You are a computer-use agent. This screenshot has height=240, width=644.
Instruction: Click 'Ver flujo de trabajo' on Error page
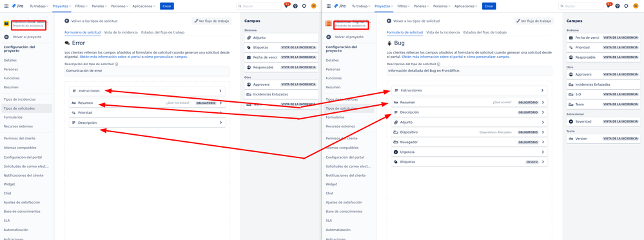211,21
